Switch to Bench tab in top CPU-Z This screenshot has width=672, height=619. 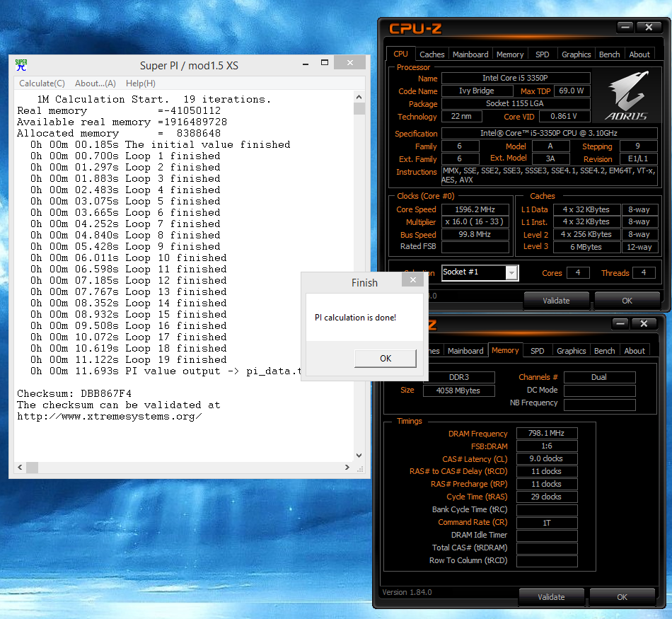point(609,54)
